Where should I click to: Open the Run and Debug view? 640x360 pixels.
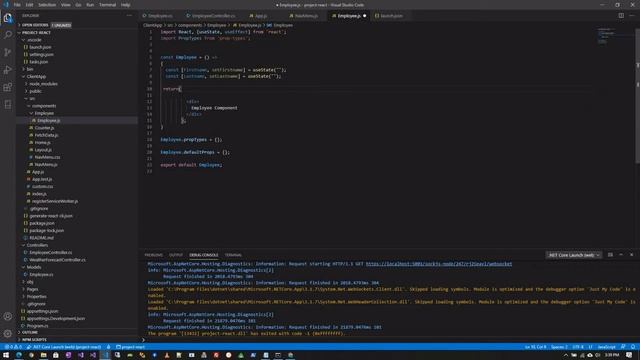point(8,70)
